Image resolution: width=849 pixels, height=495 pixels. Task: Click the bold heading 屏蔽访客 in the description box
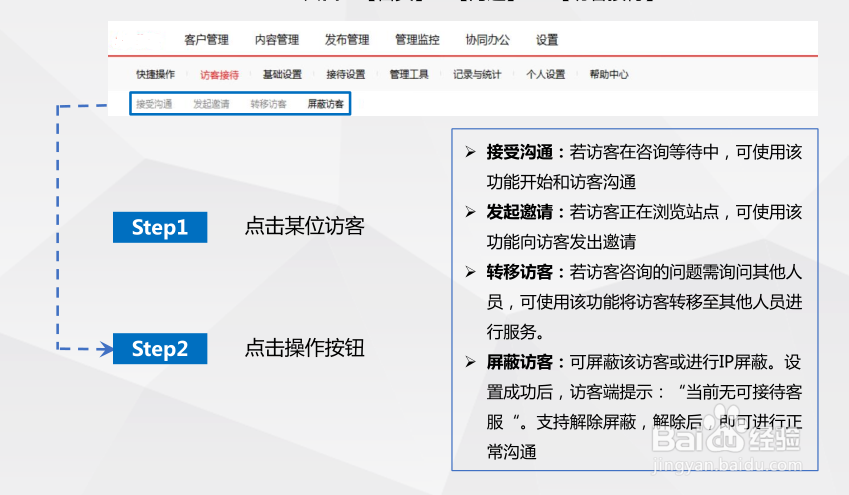(520, 362)
